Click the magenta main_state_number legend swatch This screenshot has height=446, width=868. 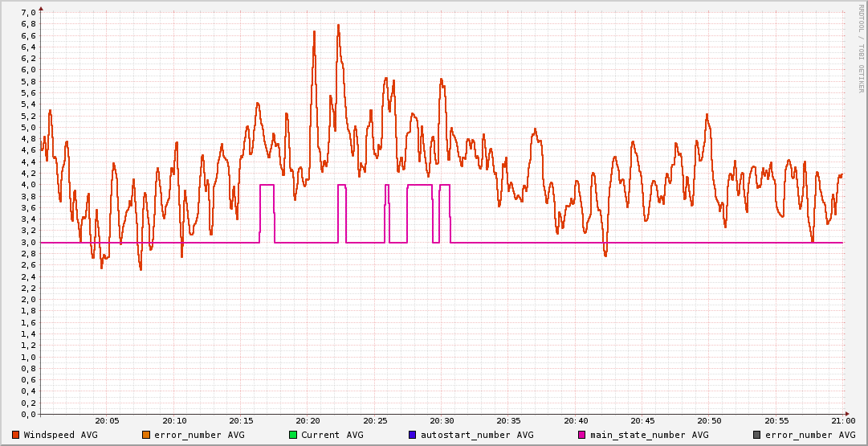582,435
